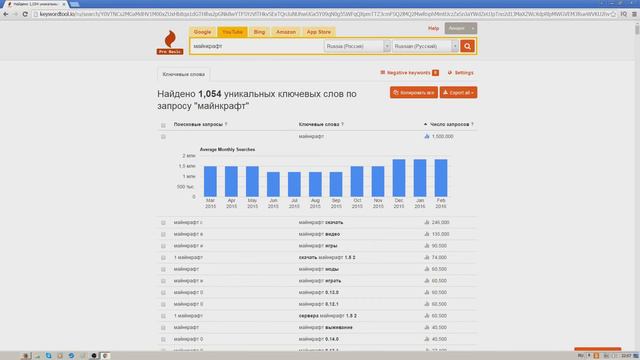Click the Ключевые слова column header

tap(319, 124)
